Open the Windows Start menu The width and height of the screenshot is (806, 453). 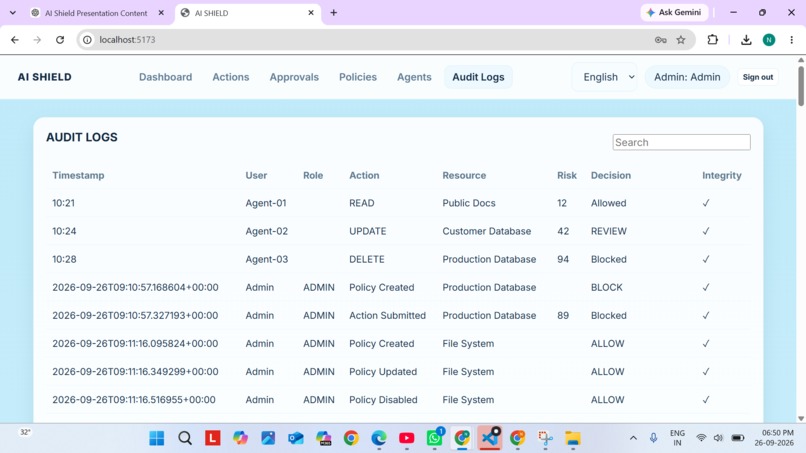[157, 438]
